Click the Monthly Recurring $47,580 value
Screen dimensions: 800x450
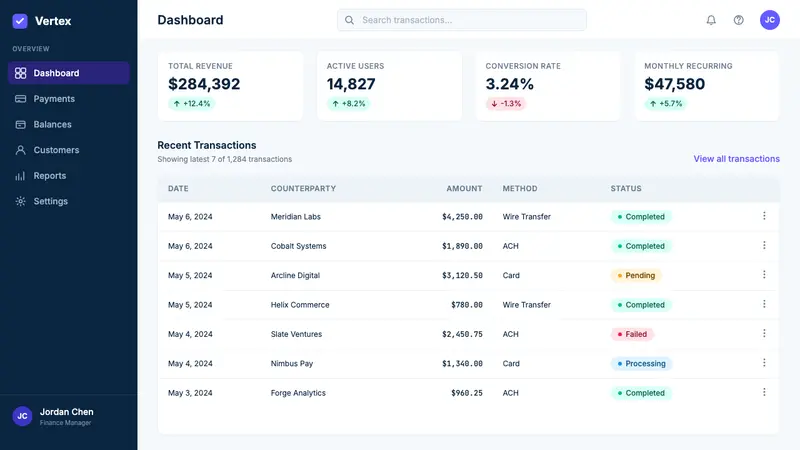(x=674, y=84)
